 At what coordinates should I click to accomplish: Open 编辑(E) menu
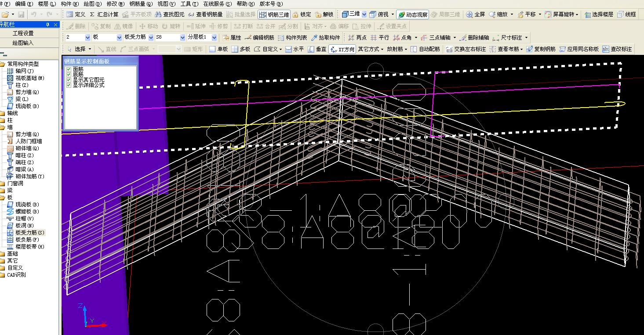[x=24, y=4]
